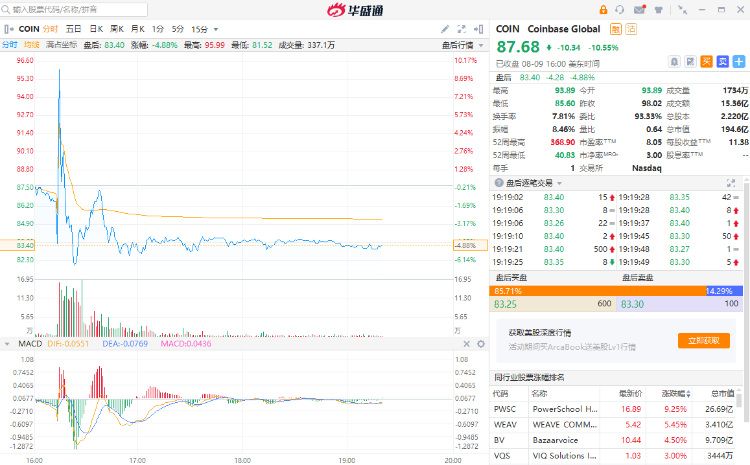Open the 盘后行情 session dropdown
The image size is (750, 465).
click(x=462, y=45)
